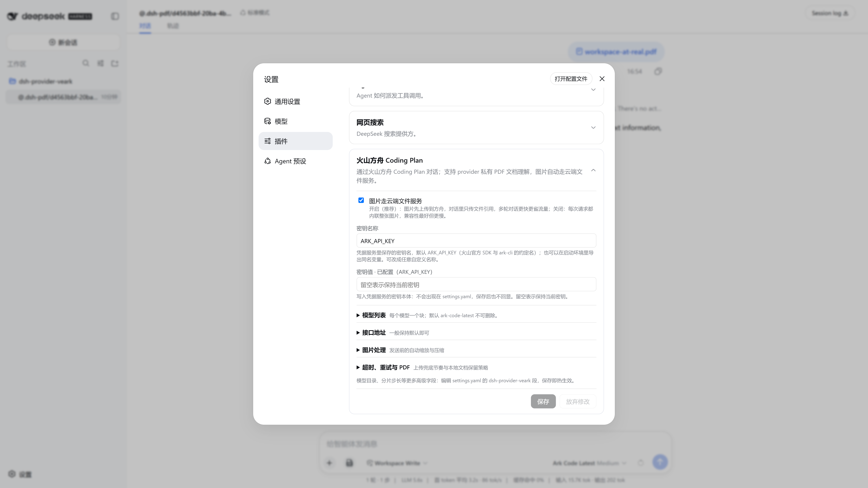This screenshot has width=868, height=488.
Task: Focus the 密钥名称 field containing ARK_API_KEY
Action: pos(476,241)
